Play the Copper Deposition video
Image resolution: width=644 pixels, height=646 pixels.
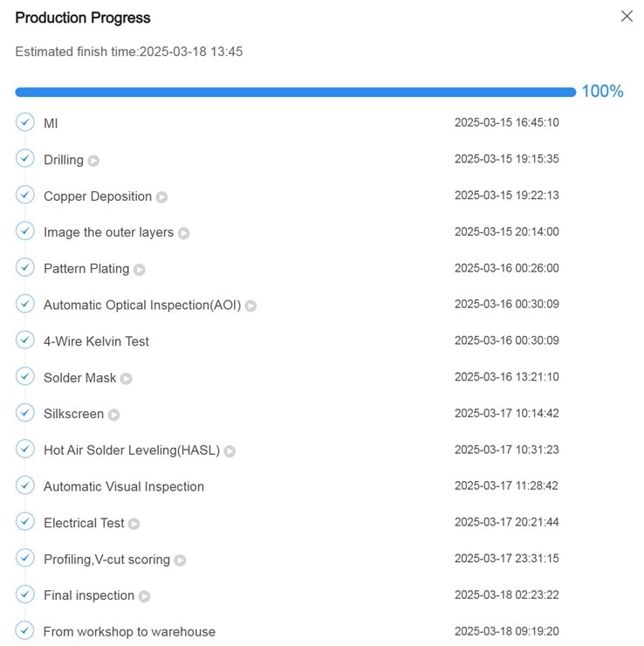tap(161, 197)
